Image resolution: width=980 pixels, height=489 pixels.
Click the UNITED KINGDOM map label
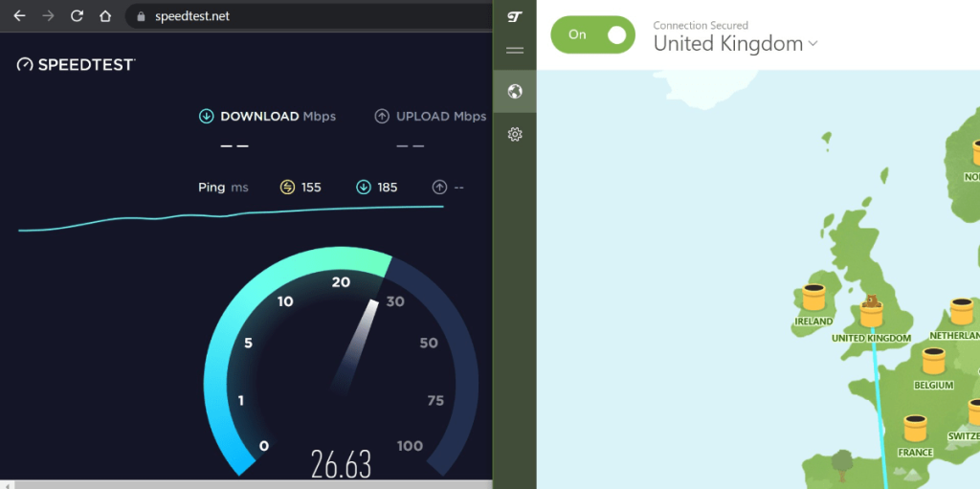click(x=871, y=339)
